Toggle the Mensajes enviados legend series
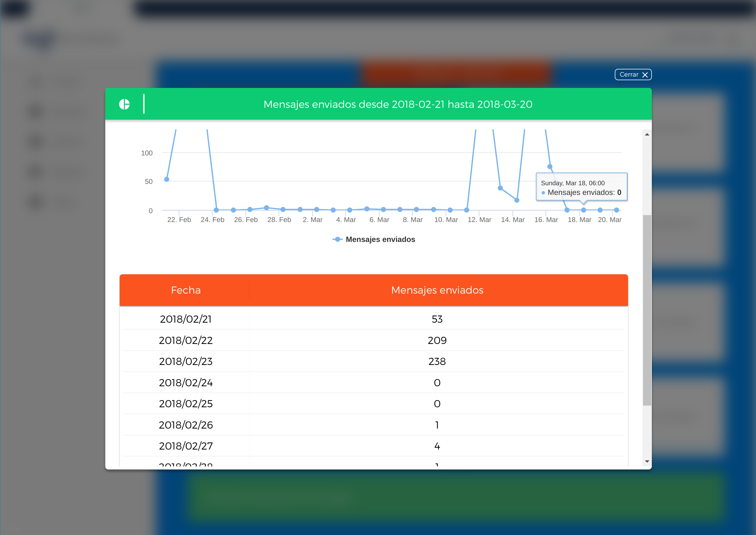Screen dimensions: 756x535 (x=374, y=239)
